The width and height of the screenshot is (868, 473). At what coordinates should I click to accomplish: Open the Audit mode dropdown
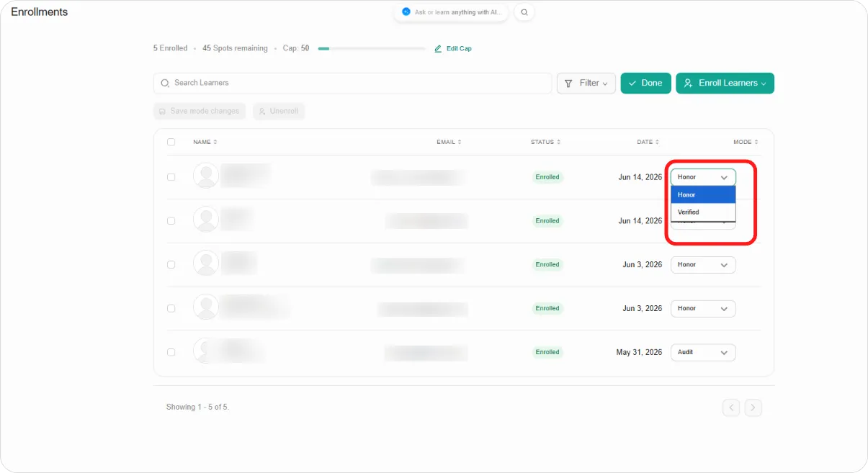pyautogui.click(x=703, y=353)
